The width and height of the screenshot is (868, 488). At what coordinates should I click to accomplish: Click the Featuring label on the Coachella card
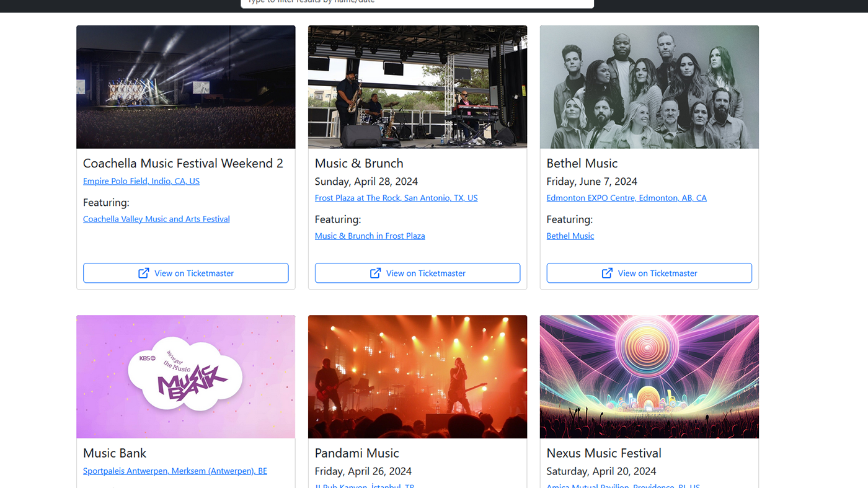point(106,202)
